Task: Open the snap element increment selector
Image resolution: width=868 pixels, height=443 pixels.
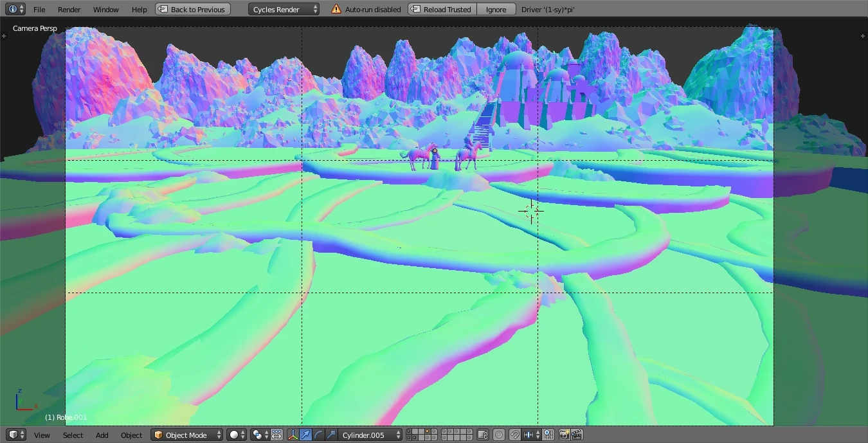Action: 532,435
